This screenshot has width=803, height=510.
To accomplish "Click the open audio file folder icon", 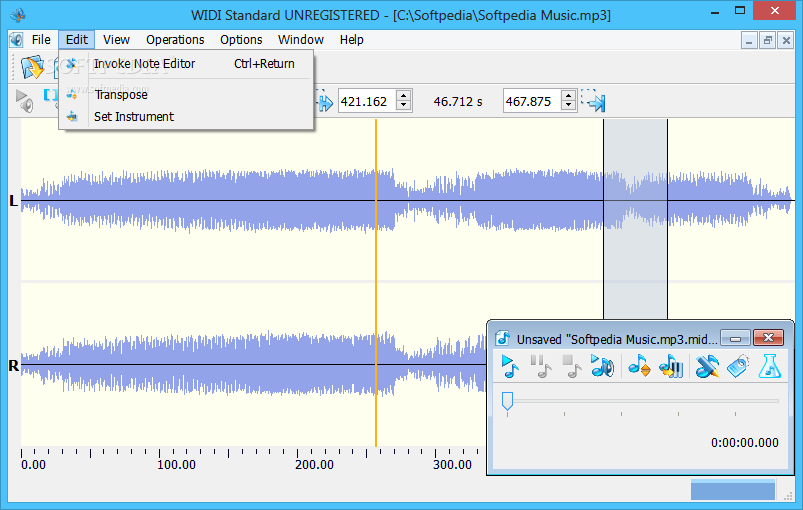I will (32, 67).
